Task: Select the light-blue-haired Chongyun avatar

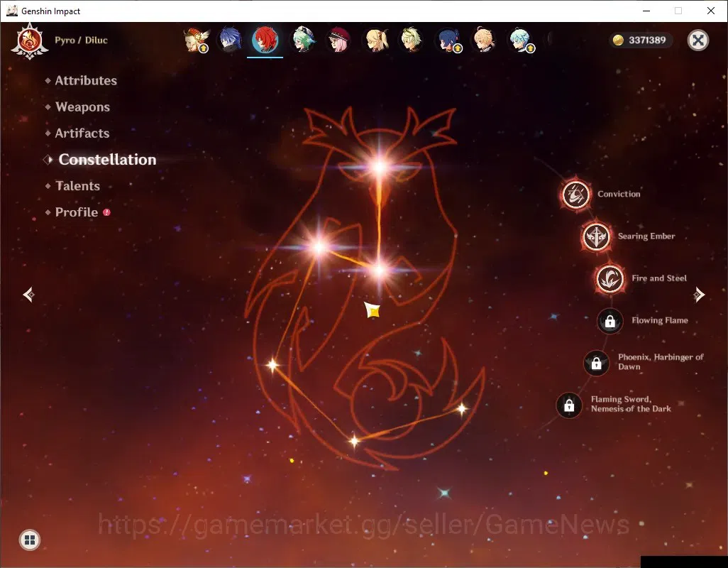Action: (521, 40)
